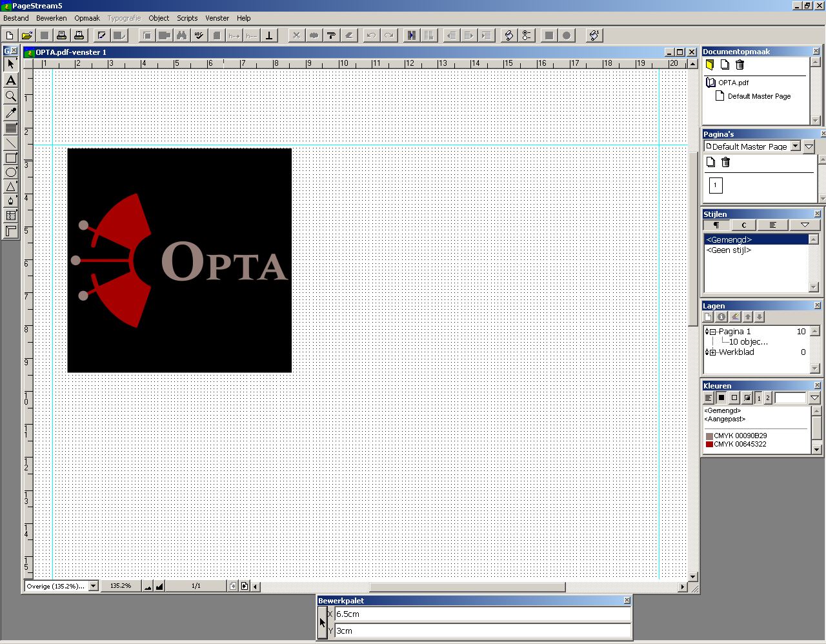Toggle the fill button in Kleuren panel
Image resolution: width=826 pixels, height=644 pixels.
tap(721, 397)
